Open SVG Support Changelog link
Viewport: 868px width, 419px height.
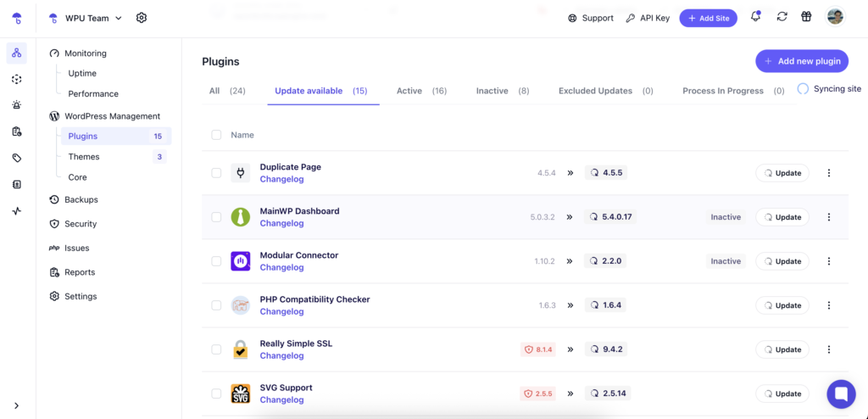coord(281,399)
